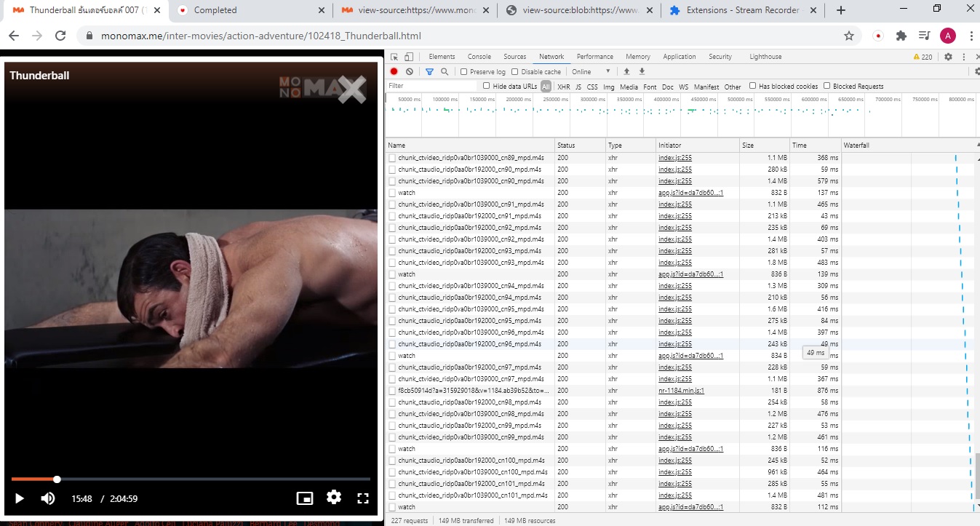Sort requests by the Size column
The width and height of the screenshot is (980, 526).
765,146
